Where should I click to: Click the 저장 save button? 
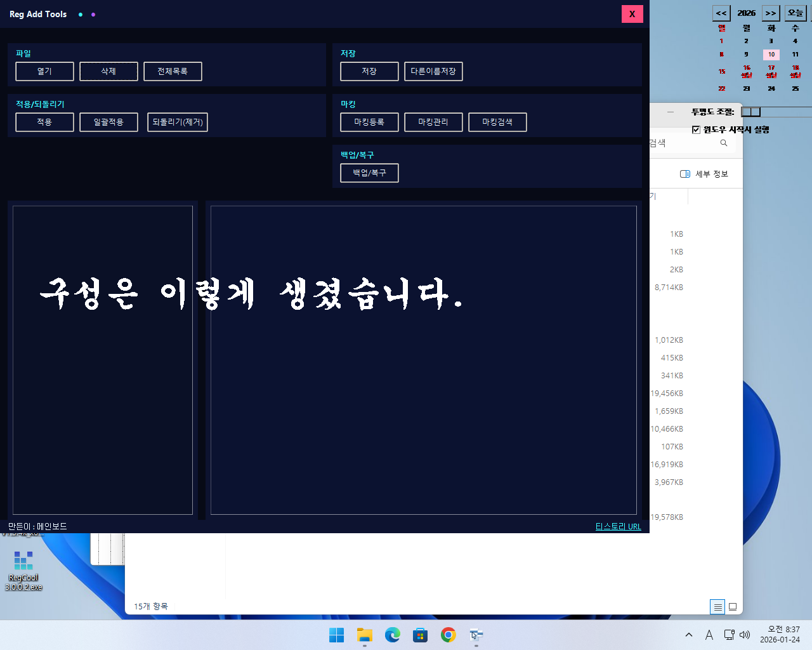[369, 71]
